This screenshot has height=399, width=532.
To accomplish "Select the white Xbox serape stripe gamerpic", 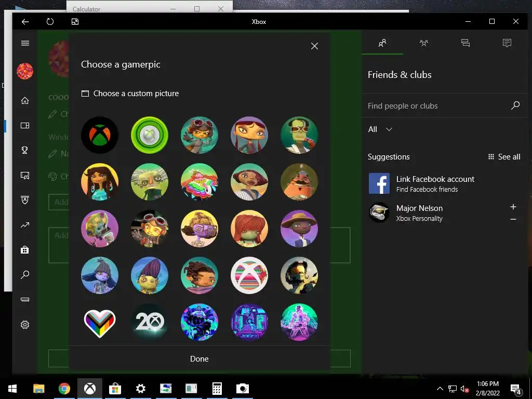I will [x=249, y=275].
